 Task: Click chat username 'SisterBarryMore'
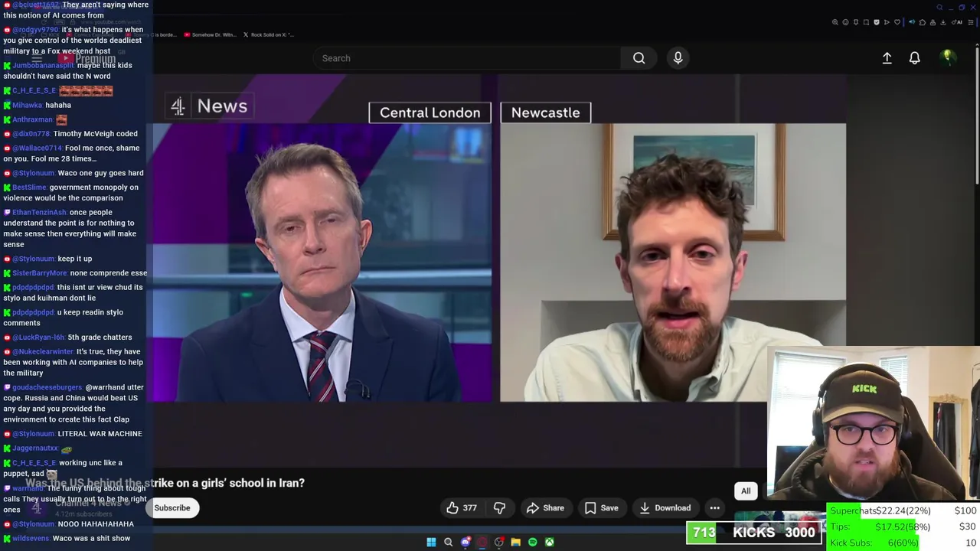click(40, 273)
